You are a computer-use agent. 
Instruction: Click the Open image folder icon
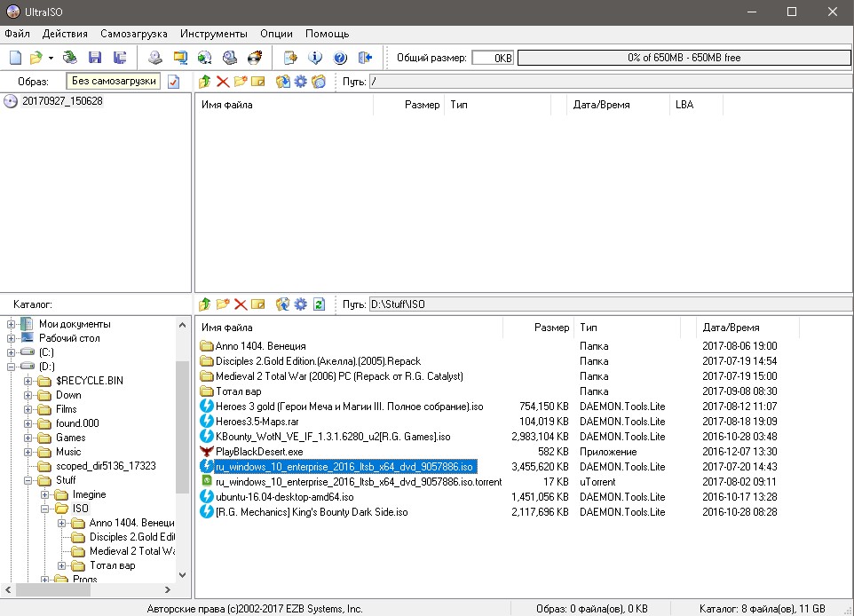(36, 57)
